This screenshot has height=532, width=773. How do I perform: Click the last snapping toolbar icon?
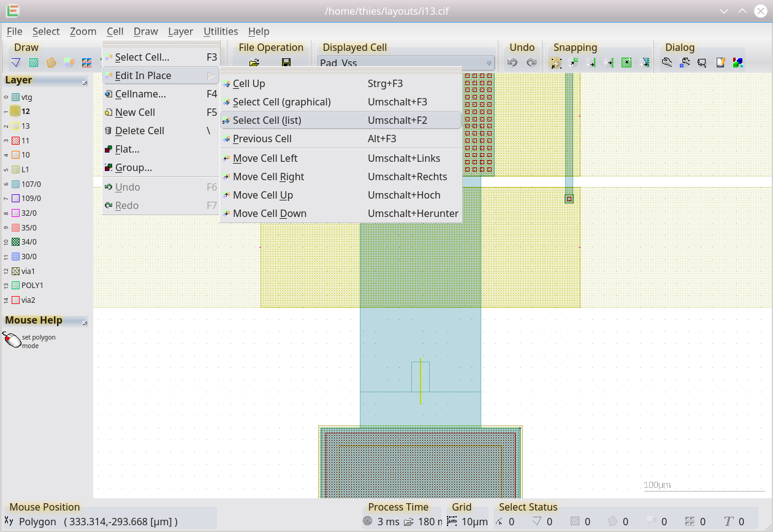645,63
